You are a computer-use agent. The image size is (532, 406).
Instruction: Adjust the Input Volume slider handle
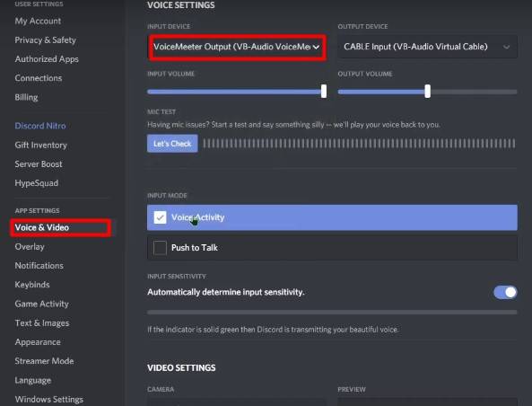coord(324,92)
